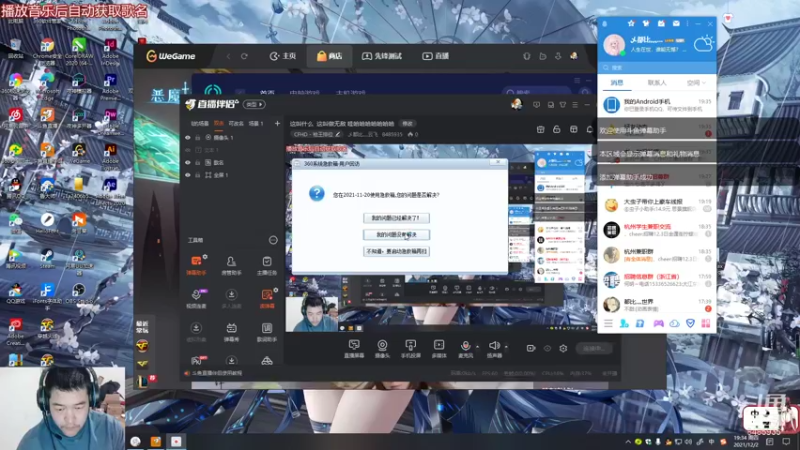Viewport: 800px width, 450px height.
Task: Click the edit pencil beside CFHD category
Action: coord(338,134)
